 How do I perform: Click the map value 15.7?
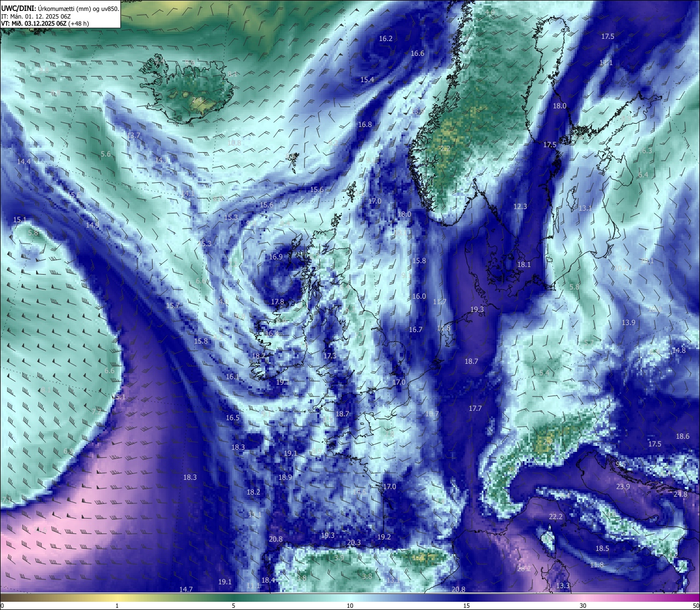(x=173, y=305)
